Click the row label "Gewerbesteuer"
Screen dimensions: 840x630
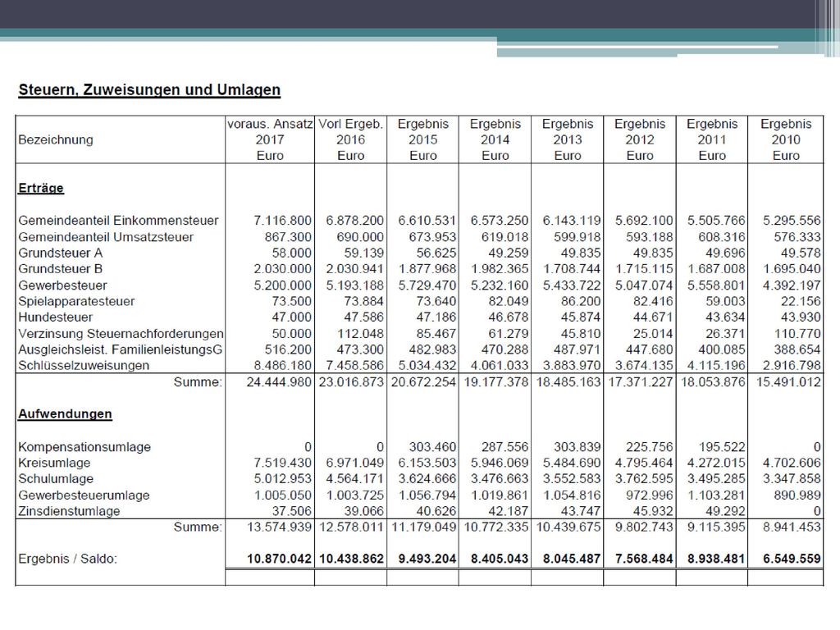tap(62, 285)
